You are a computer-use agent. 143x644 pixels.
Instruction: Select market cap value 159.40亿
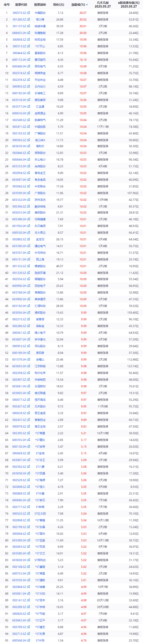(133, 313)
